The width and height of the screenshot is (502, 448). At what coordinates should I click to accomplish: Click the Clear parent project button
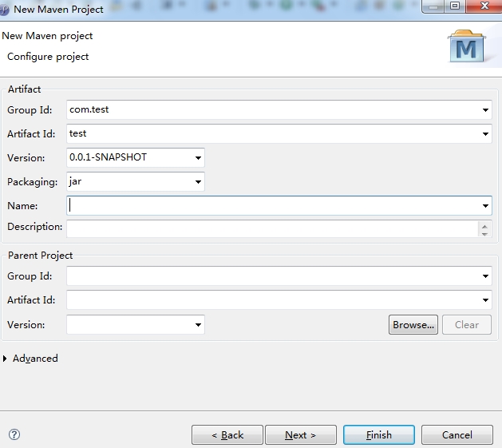tap(467, 325)
